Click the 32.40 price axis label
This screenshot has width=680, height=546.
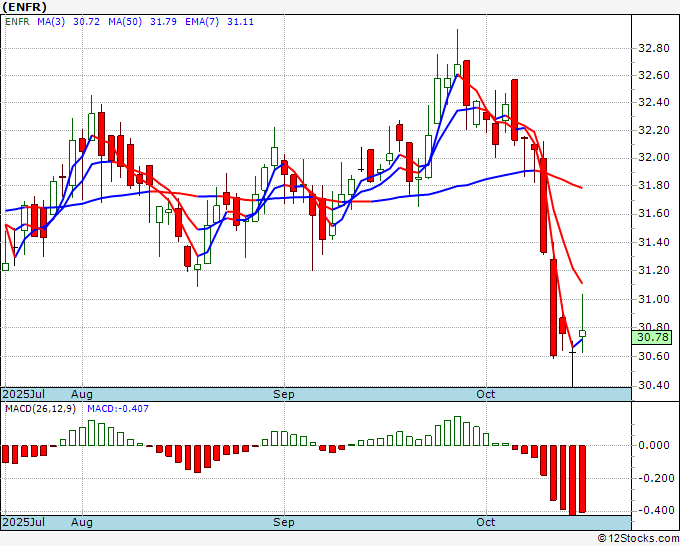point(654,103)
